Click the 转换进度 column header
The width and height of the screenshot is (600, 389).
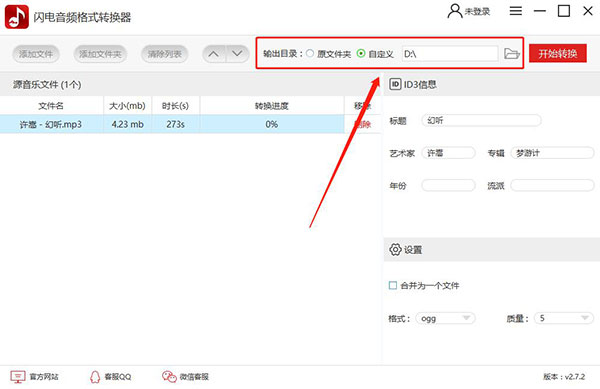(272, 106)
